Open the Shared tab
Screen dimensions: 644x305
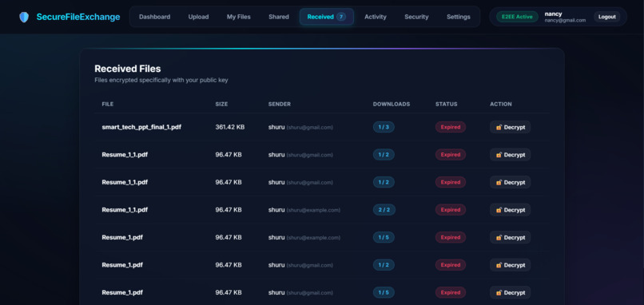coord(279,17)
